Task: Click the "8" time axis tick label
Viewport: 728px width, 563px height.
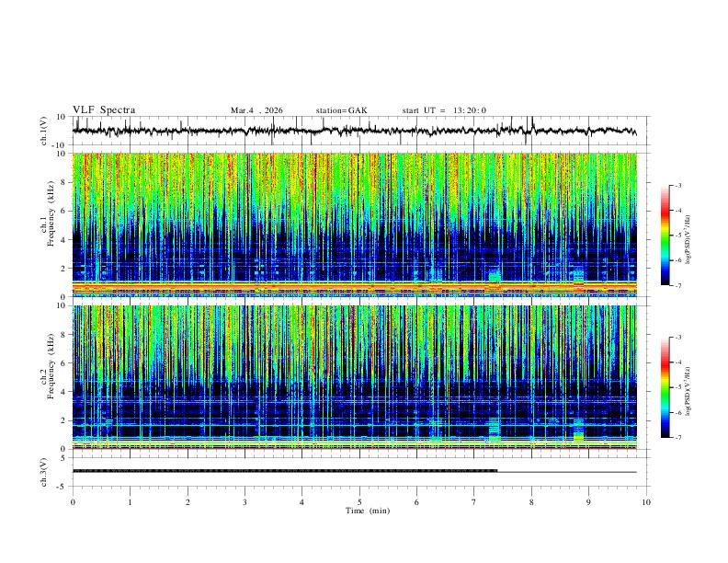Action: [x=531, y=502]
